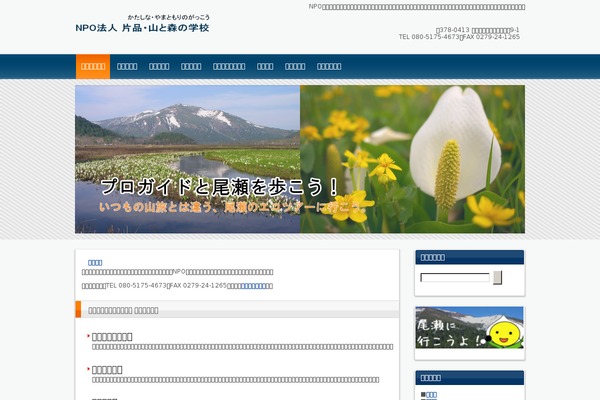Open the 尾瀬に行こうよ! sidebar banner
The height and width of the screenshot is (400, 600).
[470, 328]
